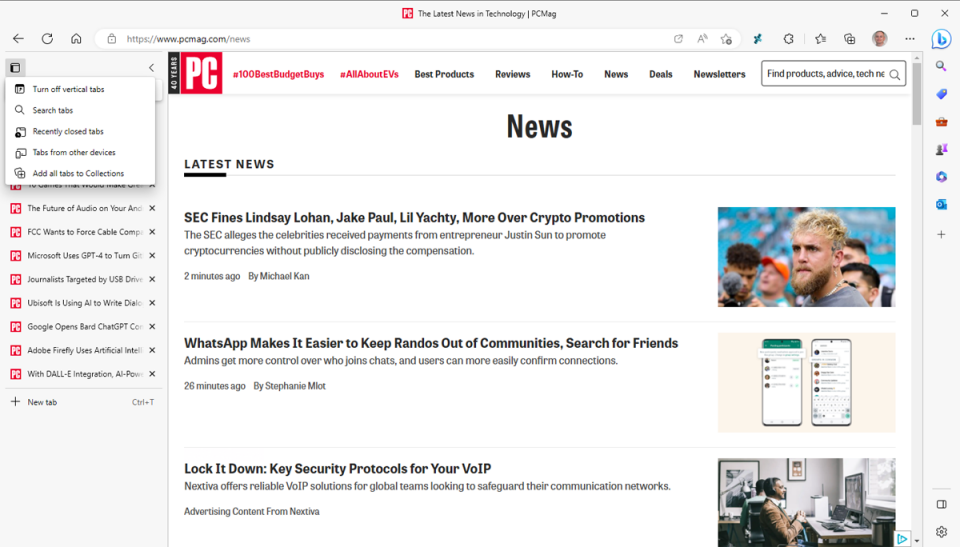The height and width of the screenshot is (547, 960).
Task: Open a New tab in vertical pane
Action: [x=84, y=402]
